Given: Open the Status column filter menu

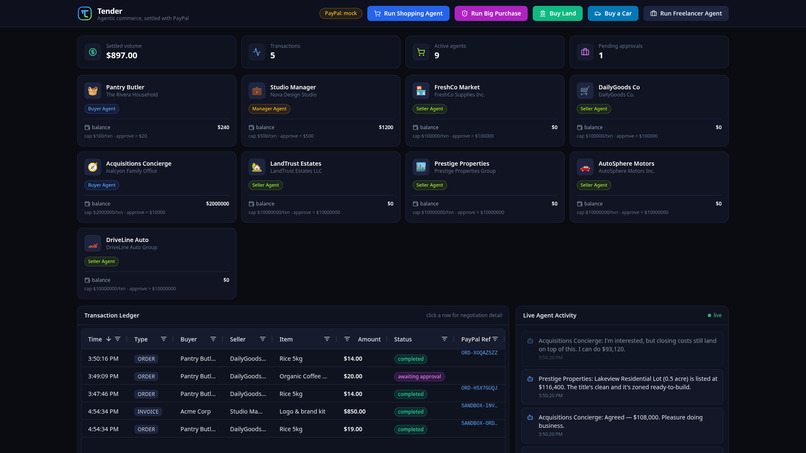Looking at the screenshot, I should [444, 339].
